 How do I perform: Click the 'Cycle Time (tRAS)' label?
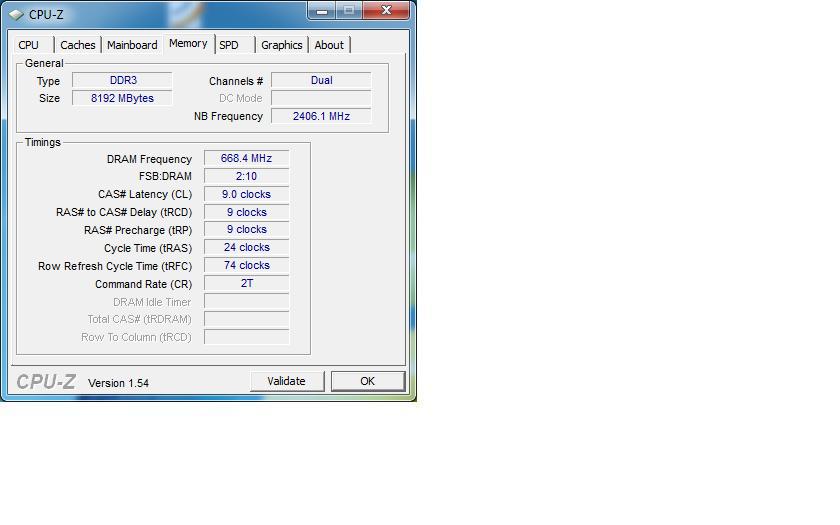click(x=148, y=248)
